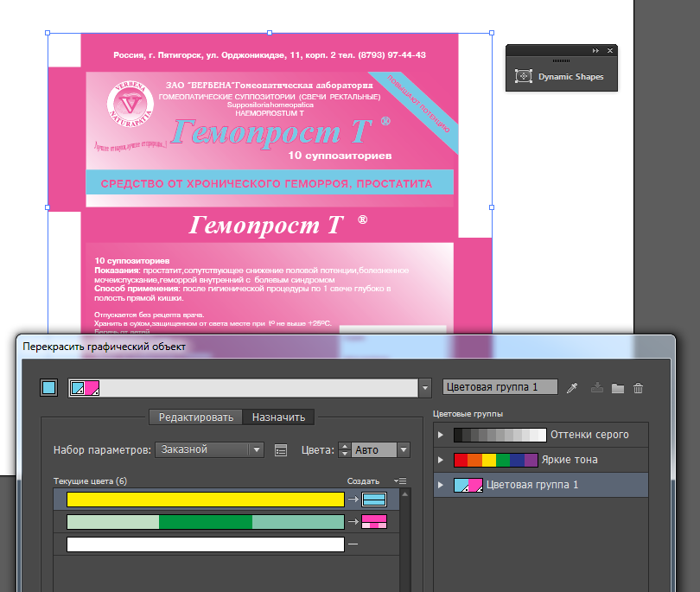Click the top-right selection handle of artwork
The width and height of the screenshot is (700, 592).
click(492, 33)
